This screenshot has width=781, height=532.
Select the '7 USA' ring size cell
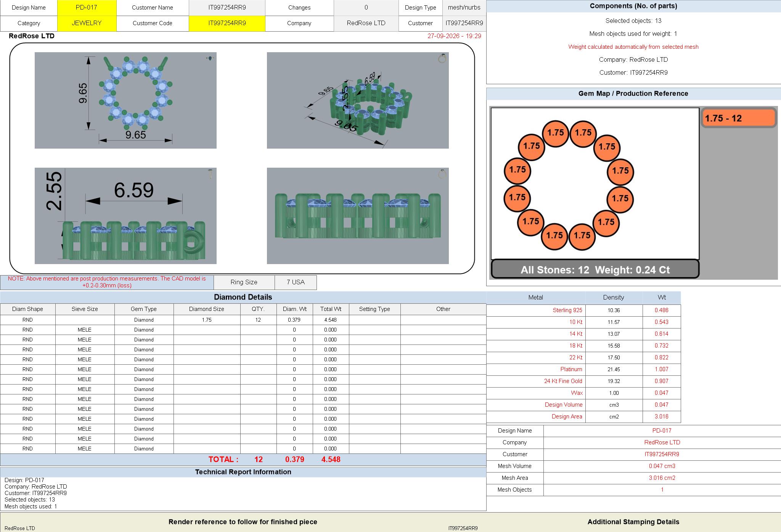[296, 282]
